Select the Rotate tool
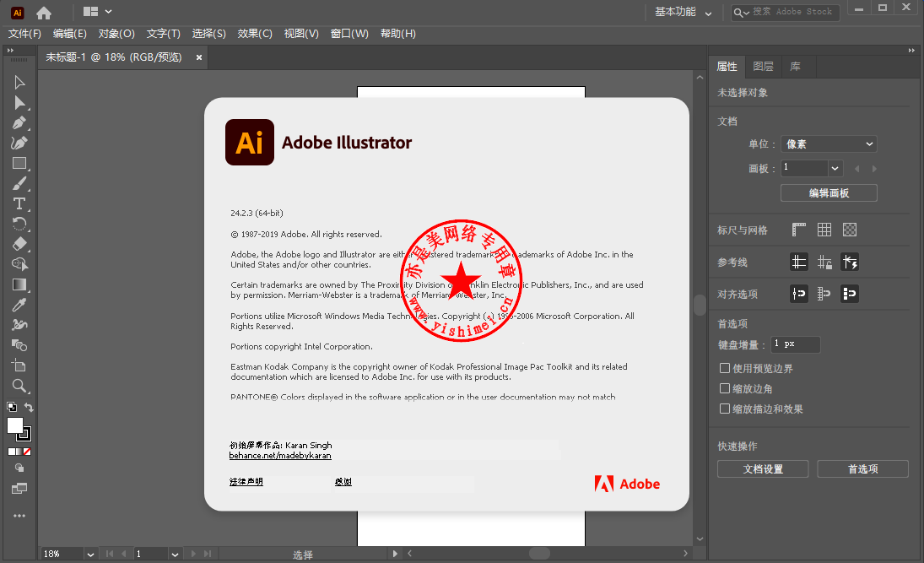The image size is (924, 563). pos(19,224)
